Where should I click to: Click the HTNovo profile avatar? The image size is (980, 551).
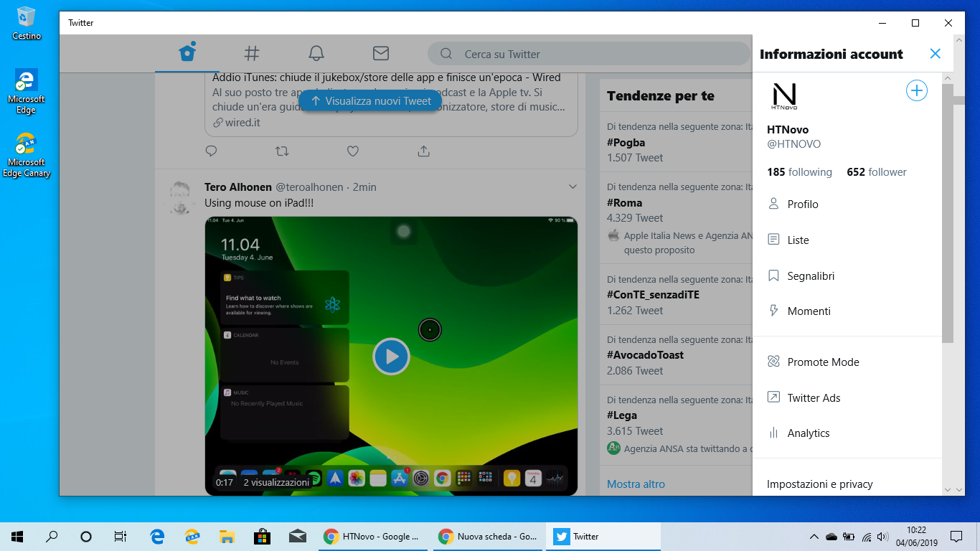tap(784, 96)
